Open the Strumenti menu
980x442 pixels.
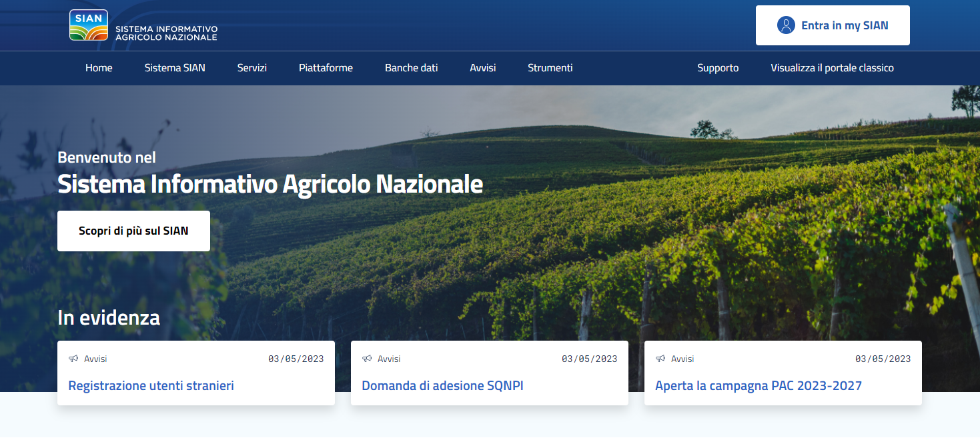pyautogui.click(x=550, y=68)
